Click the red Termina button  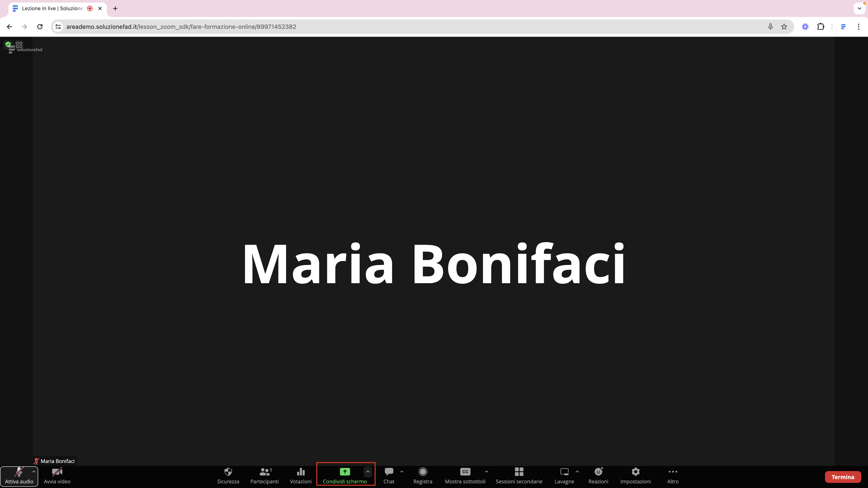[842, 477]
